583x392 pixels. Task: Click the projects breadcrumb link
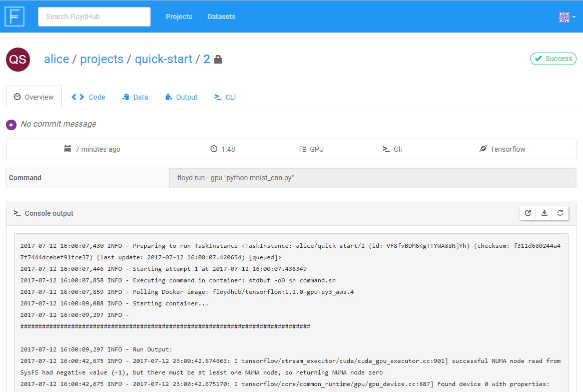(102, 59)
